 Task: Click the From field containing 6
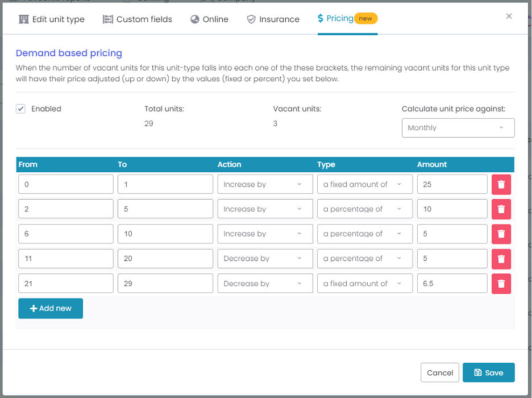66,234
